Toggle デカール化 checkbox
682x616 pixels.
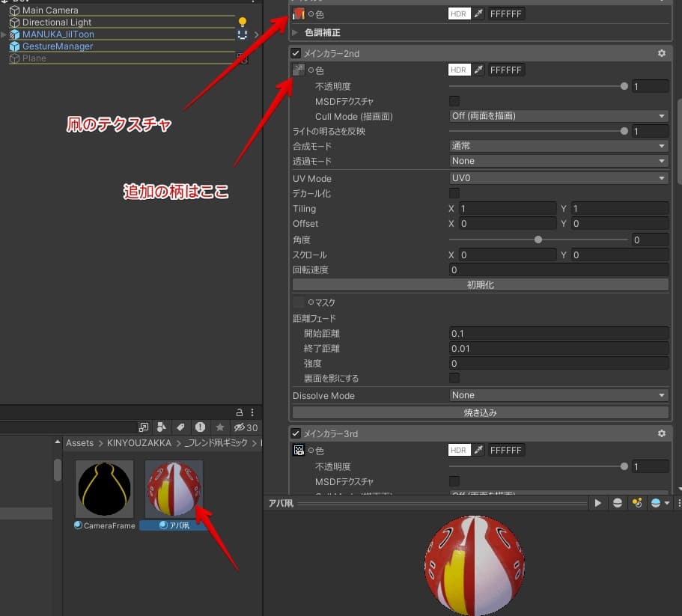454,193
